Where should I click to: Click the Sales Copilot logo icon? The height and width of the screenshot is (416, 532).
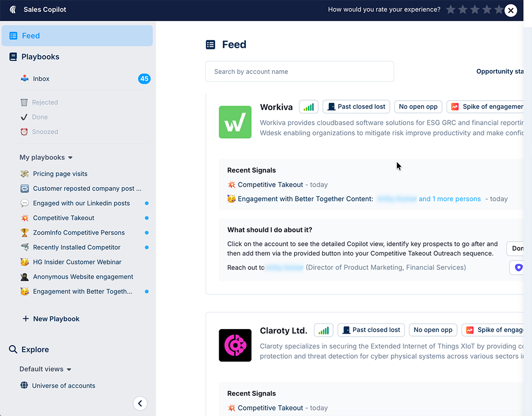(x=13, y=9)
